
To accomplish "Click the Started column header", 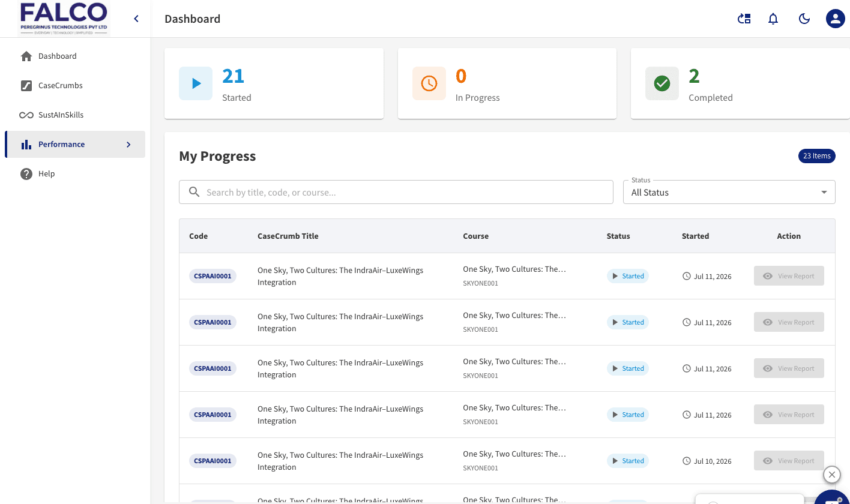I will click(x=696, y=236).
